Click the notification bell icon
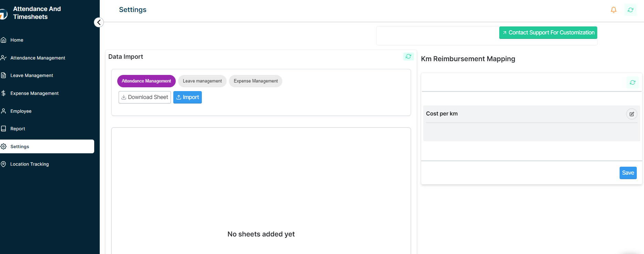Viewport: 644px width, 254px height. point(613,10)
